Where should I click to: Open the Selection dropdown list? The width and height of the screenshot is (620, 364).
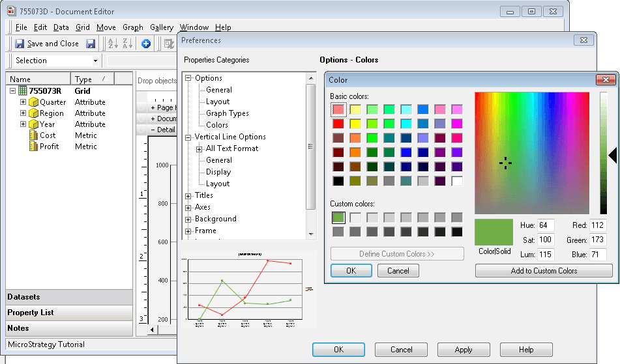point(95,61)
